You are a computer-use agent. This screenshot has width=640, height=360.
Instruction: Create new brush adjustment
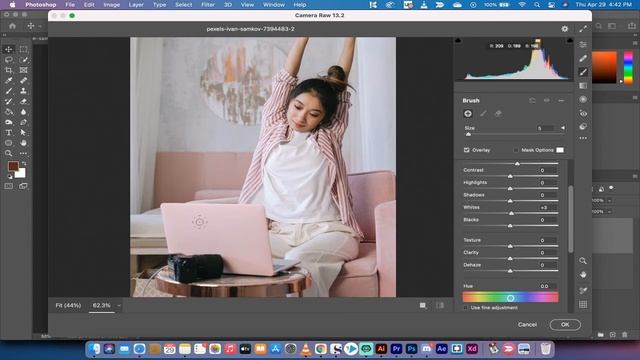(468, 114)
